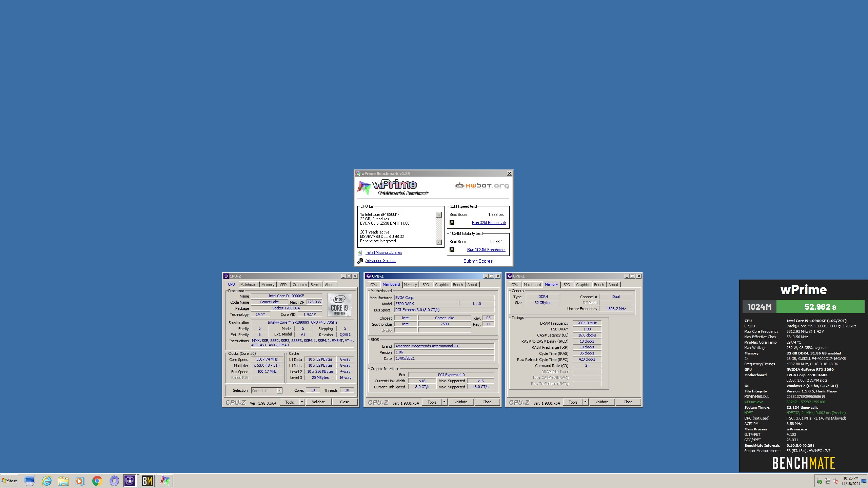Screen dimensions: 868x488
Task: Open Bench tab in CPU-Z CPU window
Action: pyautogui.click(x=315, y=285)
